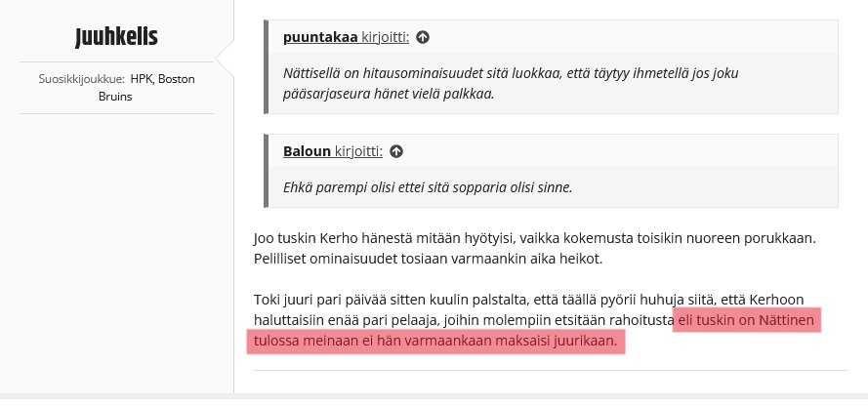The height and width of the screenshot is (406, 868).
Task: Open Baloun's profile from the quote header
Action: tap(307, 151)
